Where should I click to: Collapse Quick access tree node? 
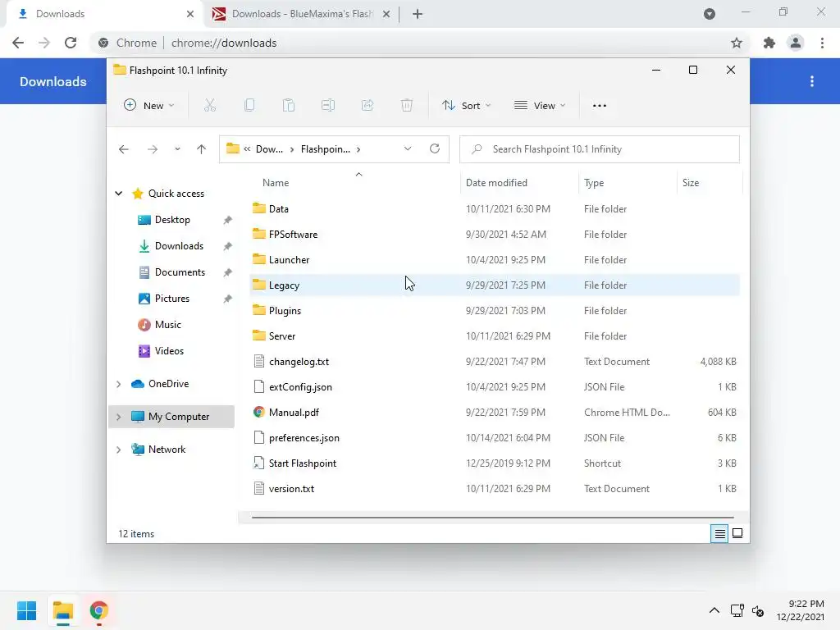118,194
